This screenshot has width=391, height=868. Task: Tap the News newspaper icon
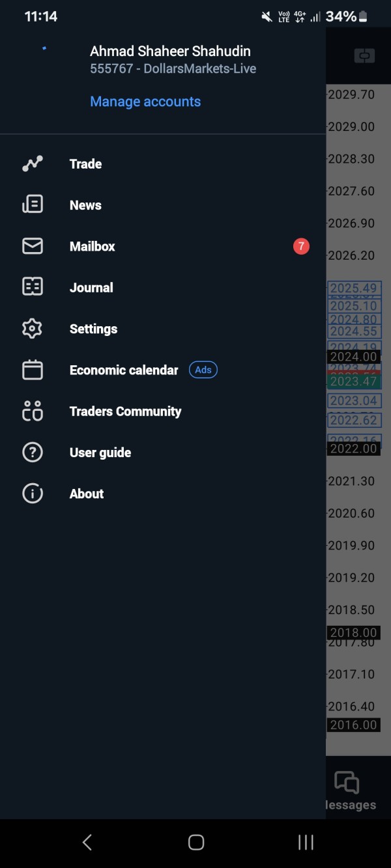(32, 205)
